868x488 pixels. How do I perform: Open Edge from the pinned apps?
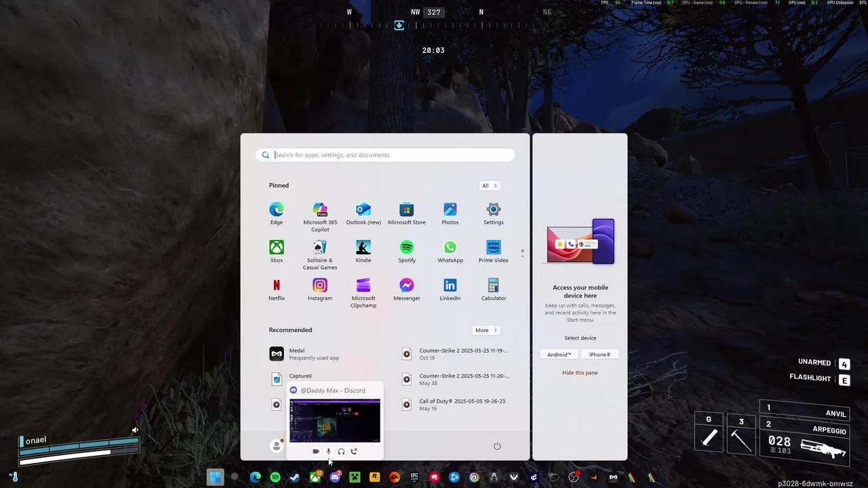click(x=277, y=213)
